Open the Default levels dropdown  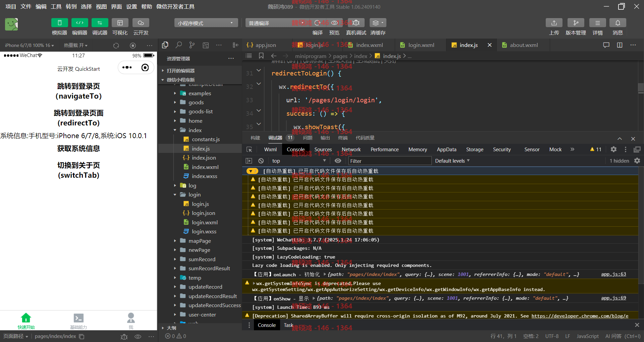coord(452,161)
